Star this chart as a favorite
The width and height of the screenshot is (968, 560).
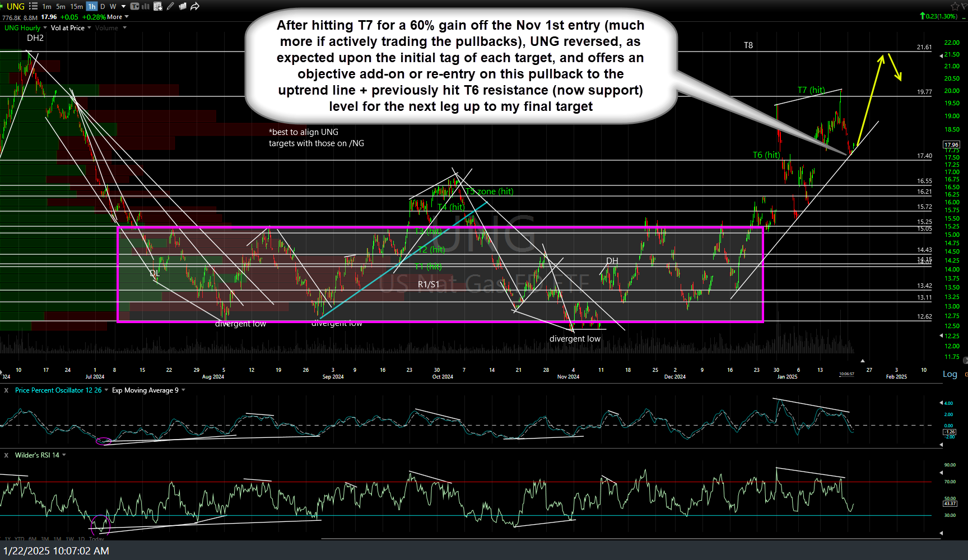pyautogui.click(x=955, y=6)
